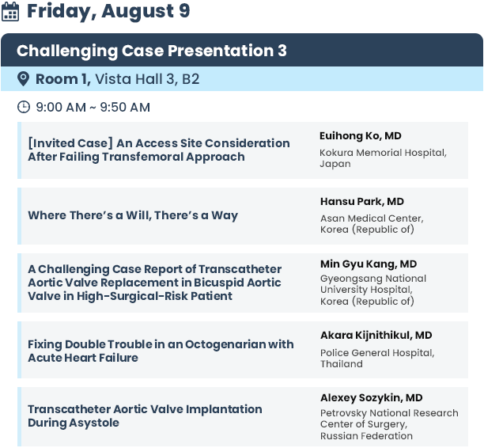The image size is (484, 448).
Task: Open Fixing Double Trouble in an Octogenarian talk
Action: [x=161, y=351]
